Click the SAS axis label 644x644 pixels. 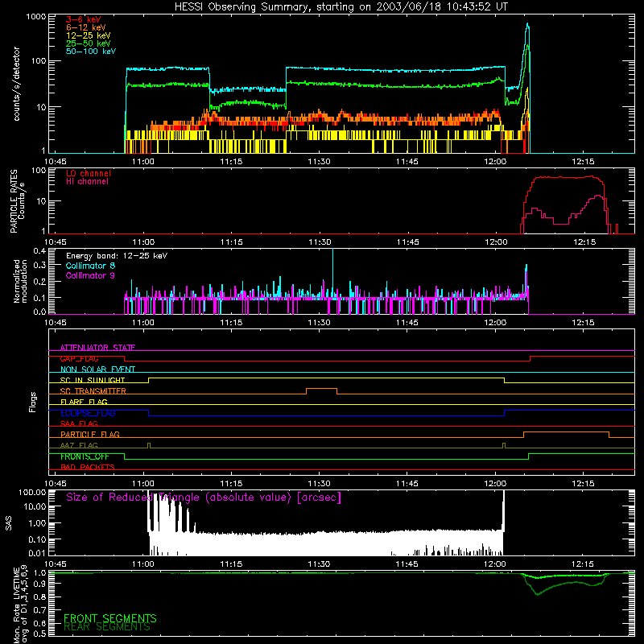tap(9, 522)
